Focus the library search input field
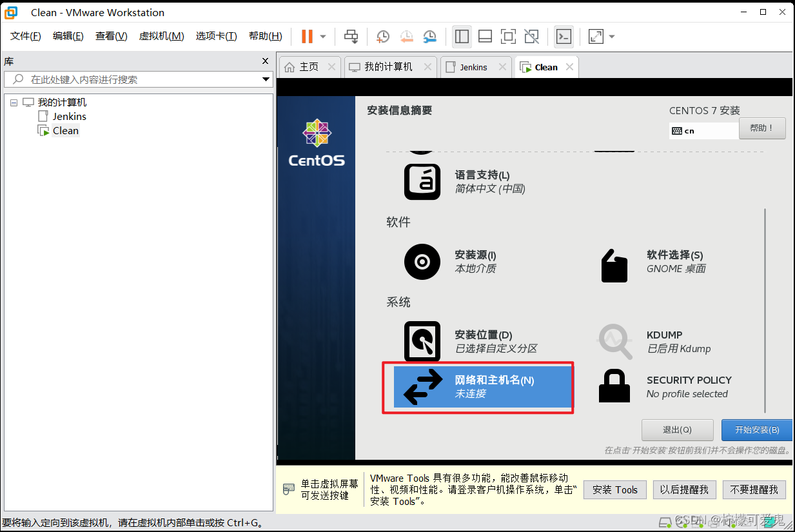The width and height of the screenshot is (795, 532). tap(137, 79)
